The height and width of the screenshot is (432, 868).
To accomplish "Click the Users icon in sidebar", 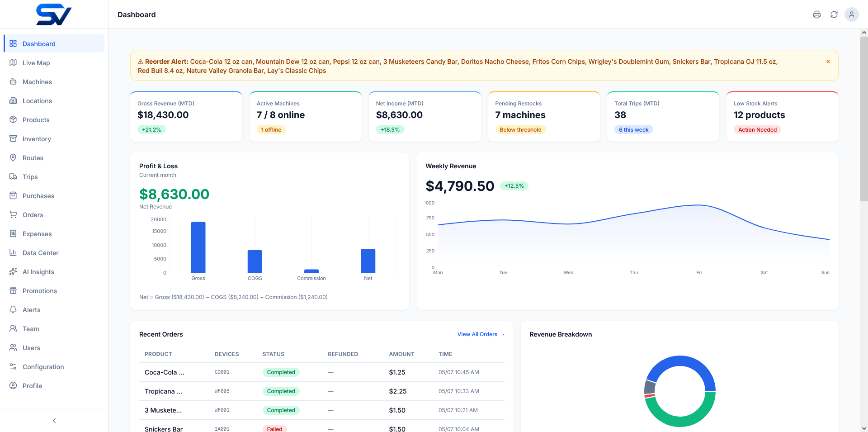I will coord(13,347).
